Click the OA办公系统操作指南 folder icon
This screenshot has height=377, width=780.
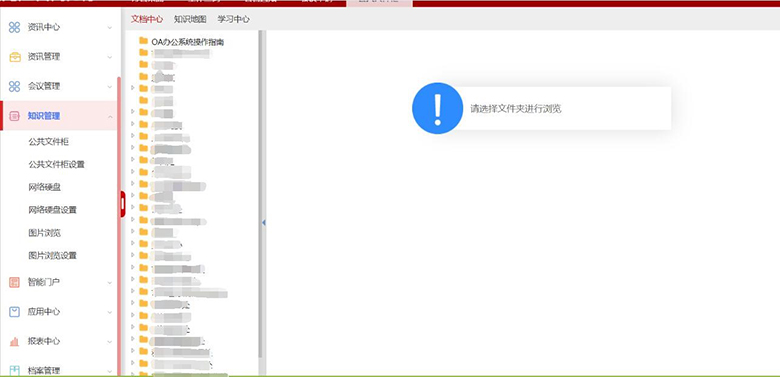144,41
